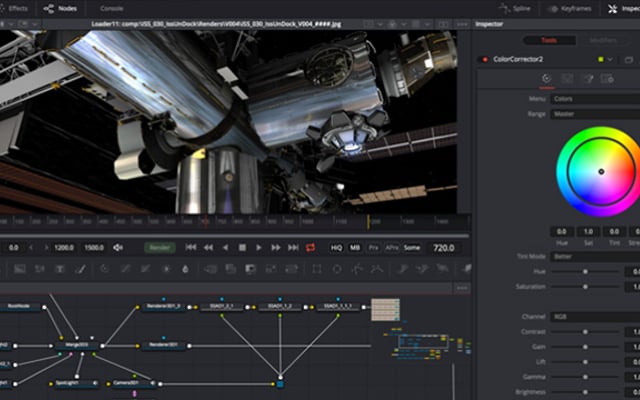Add a Blur droplet tool from the toolbar

coord(185,269)
